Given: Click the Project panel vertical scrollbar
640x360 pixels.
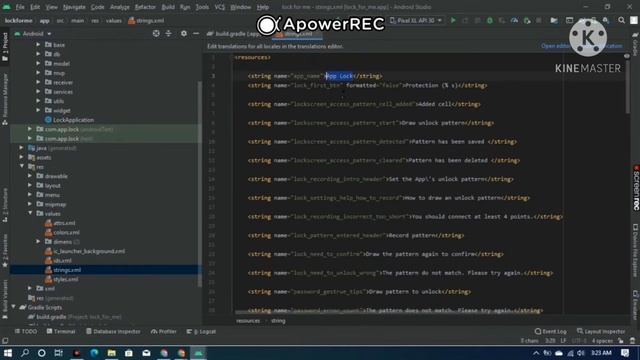Looking at the screenshot, I should 200,184.
